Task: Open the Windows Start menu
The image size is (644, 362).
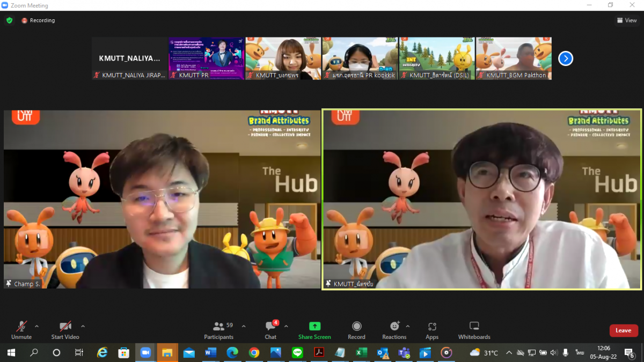Action: click(11, 352)
